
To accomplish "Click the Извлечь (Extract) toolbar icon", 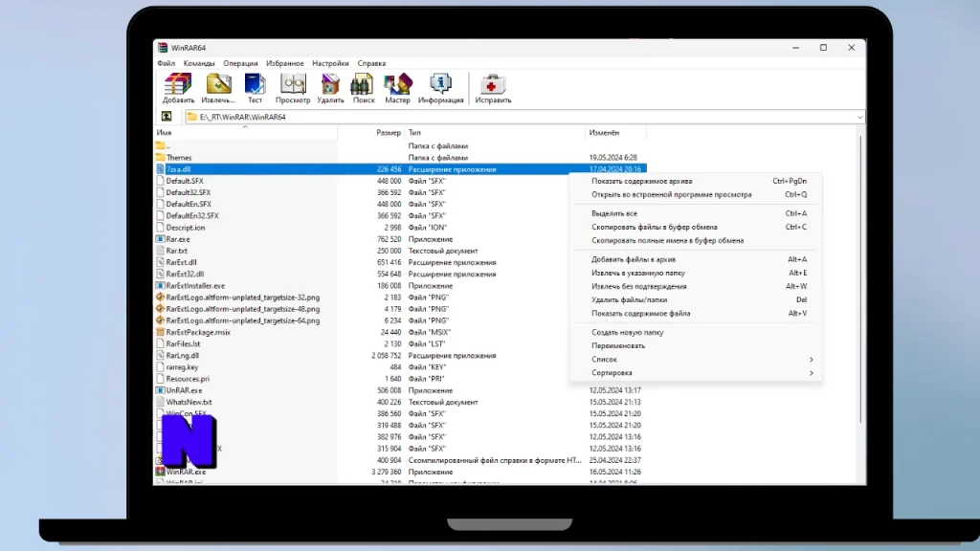I will click(218, 88).
